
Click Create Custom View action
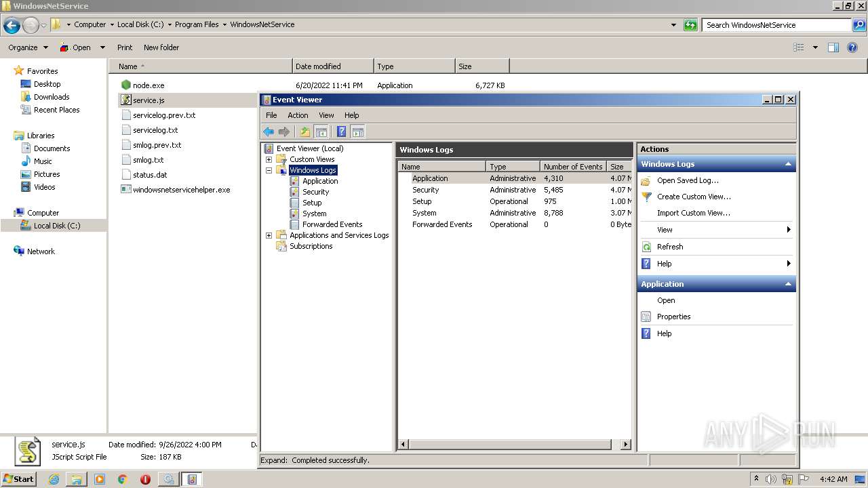(694, 197)
